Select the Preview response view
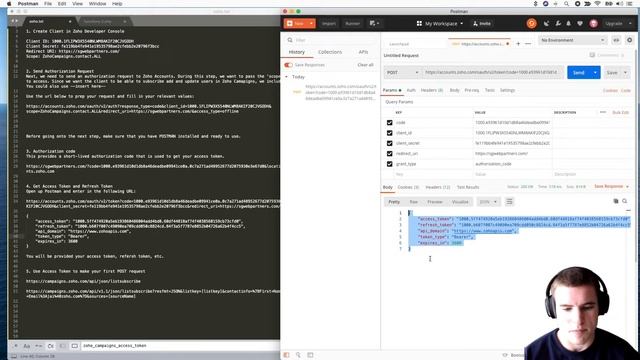 click(435, 202)
